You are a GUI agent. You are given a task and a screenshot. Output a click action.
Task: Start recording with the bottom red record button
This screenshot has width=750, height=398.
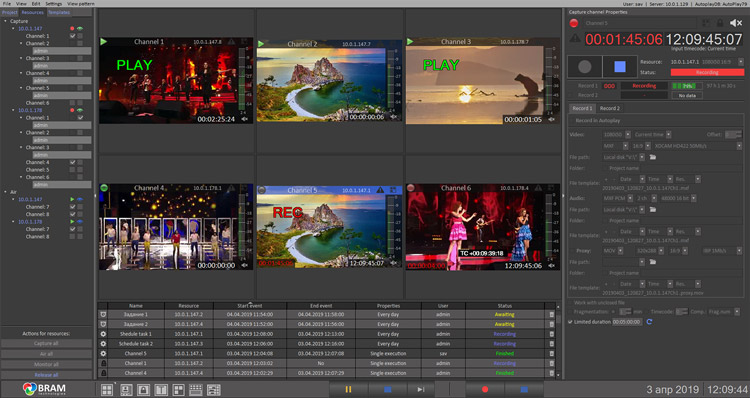click(485, 389)
